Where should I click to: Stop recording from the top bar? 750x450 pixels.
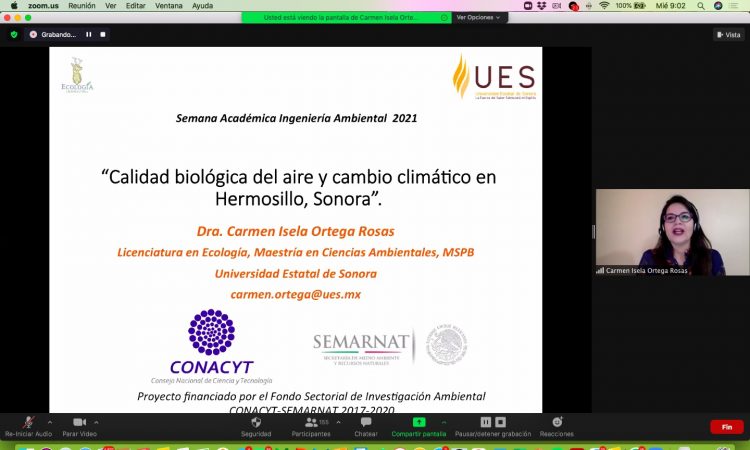tap(103, 34)
